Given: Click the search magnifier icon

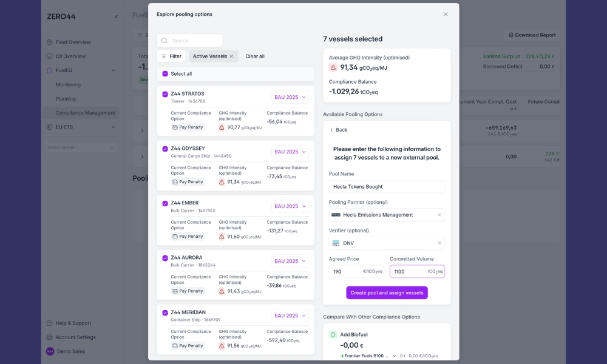Looking at the screenshot, I should (164, 41).
